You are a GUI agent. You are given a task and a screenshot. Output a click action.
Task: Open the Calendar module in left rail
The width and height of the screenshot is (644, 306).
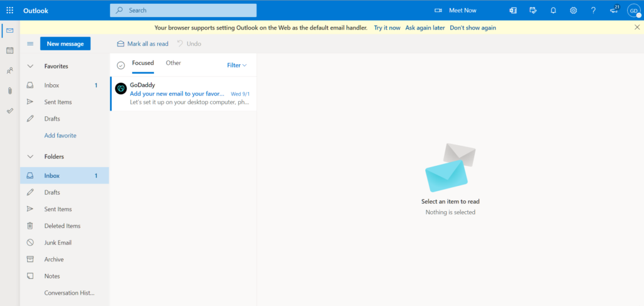(10, 50)
